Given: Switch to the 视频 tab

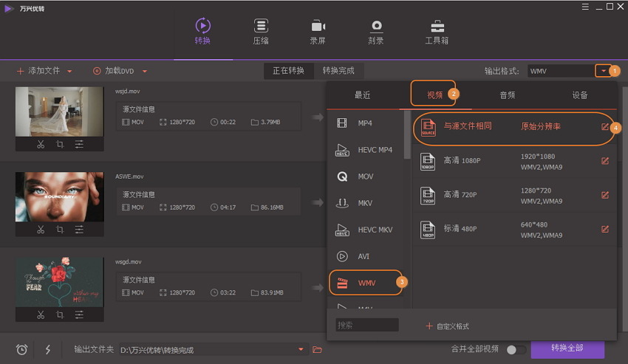Looking at the screenshot, I should pos(434,95).
